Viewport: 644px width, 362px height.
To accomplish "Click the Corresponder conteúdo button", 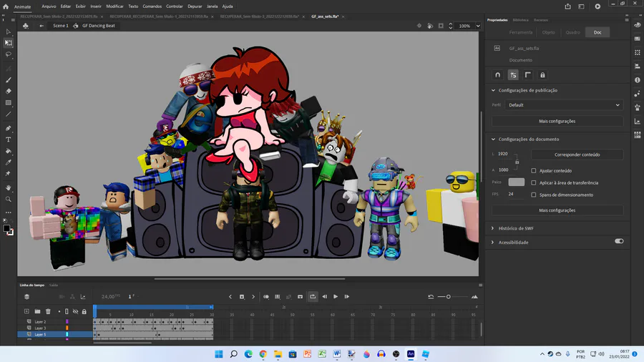I will pos(577,155).
